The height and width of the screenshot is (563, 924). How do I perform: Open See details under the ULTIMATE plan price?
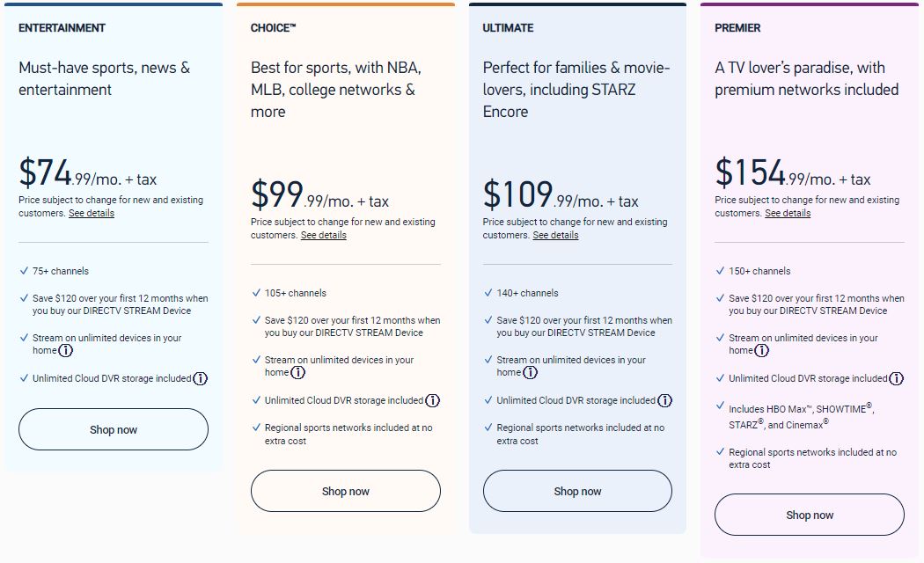[x=555, y=235]
